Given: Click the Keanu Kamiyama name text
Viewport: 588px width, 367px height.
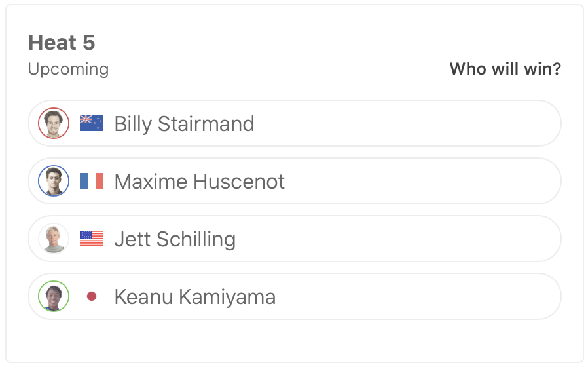Looking at the screenshot, I should point(194,297).
